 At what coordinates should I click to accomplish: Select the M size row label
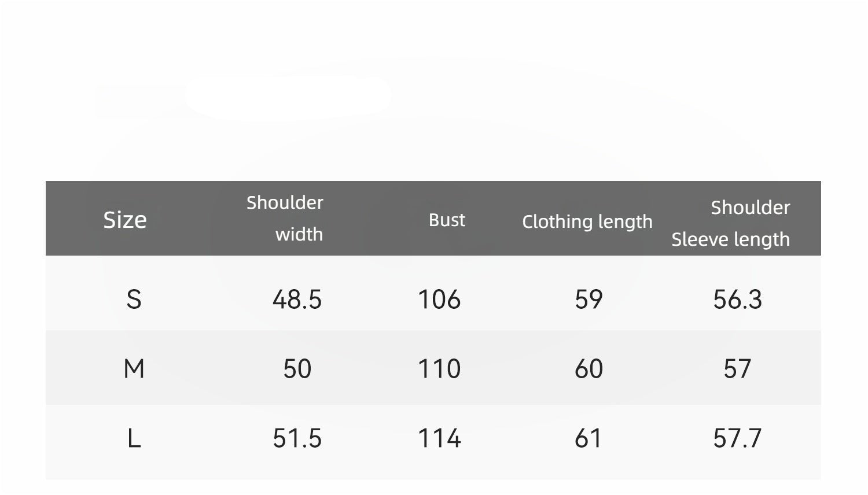coord(134,369)
